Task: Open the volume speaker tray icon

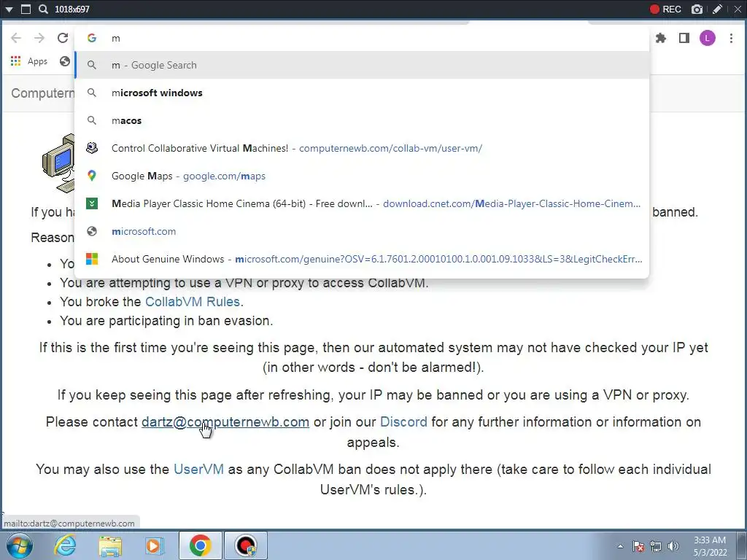Action: (x=673, y=546)
